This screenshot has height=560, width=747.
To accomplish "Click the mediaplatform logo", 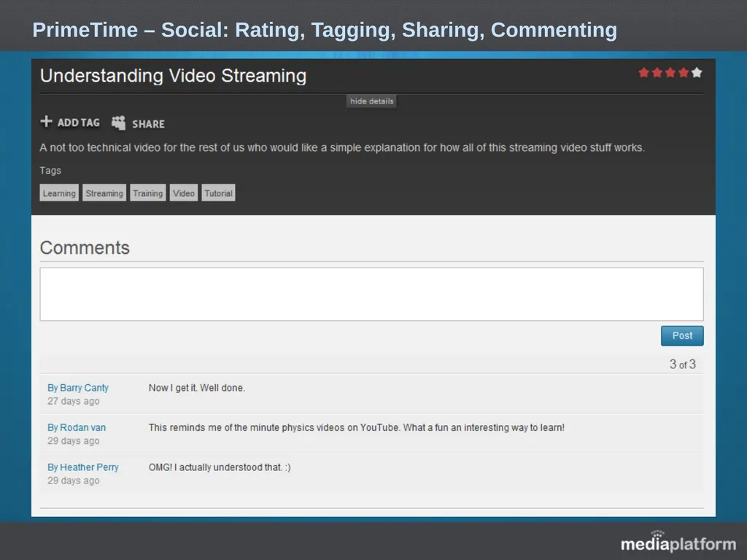I will 678,542.
